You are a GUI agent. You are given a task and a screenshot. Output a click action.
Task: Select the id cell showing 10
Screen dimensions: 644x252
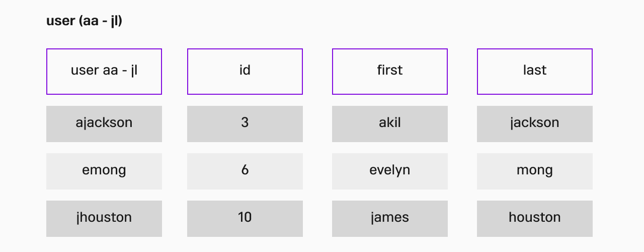(x=245, y=219)
